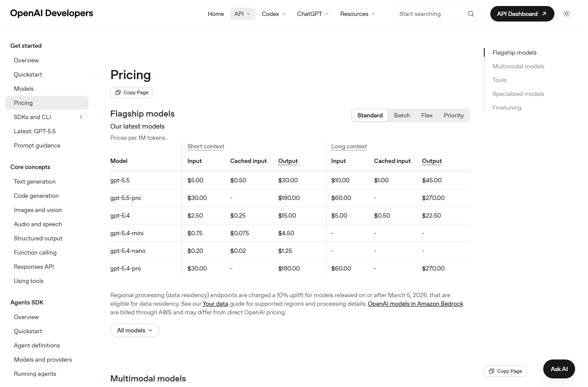This screenshot has width=588, height=387.
Task: Expand the SDKs and CLI chevron
Action: [81, 117]
